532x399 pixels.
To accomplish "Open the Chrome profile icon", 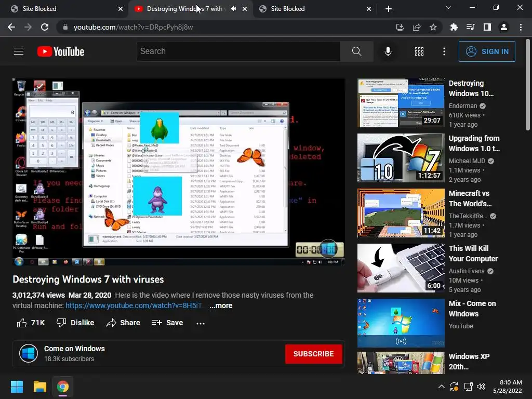I will tap(504, 27).
